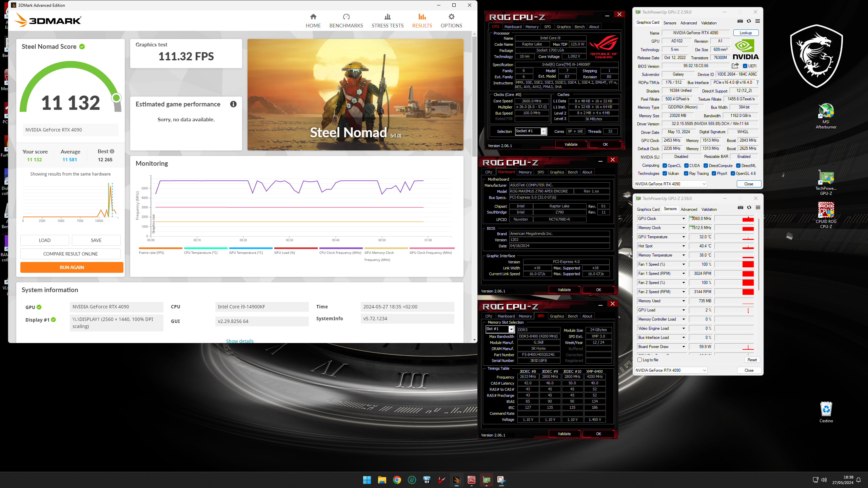The height and width of the screenshot is (488, 868).
Task: Open hamburger menu in GPU-Z Sensors window
Action: tap(758, 208)
